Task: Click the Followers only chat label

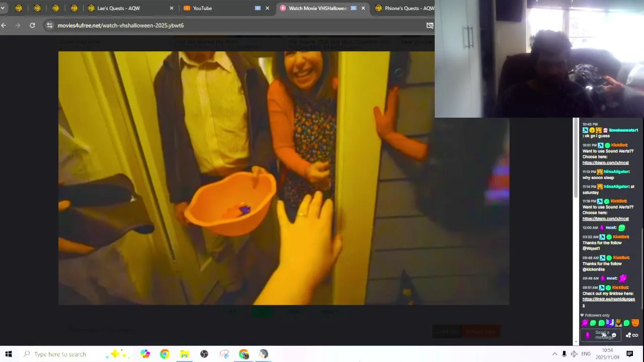Action: pos(597,315)
